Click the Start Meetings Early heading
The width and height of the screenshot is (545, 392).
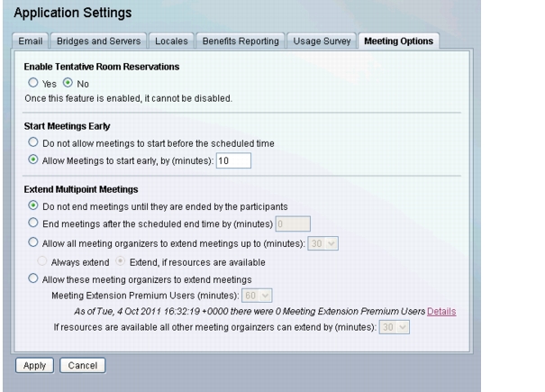tap(67, 126)
